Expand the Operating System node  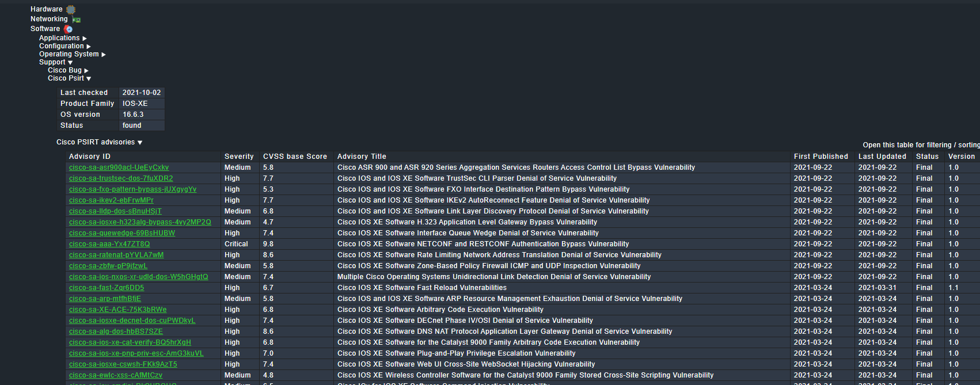tap(104, 55)
